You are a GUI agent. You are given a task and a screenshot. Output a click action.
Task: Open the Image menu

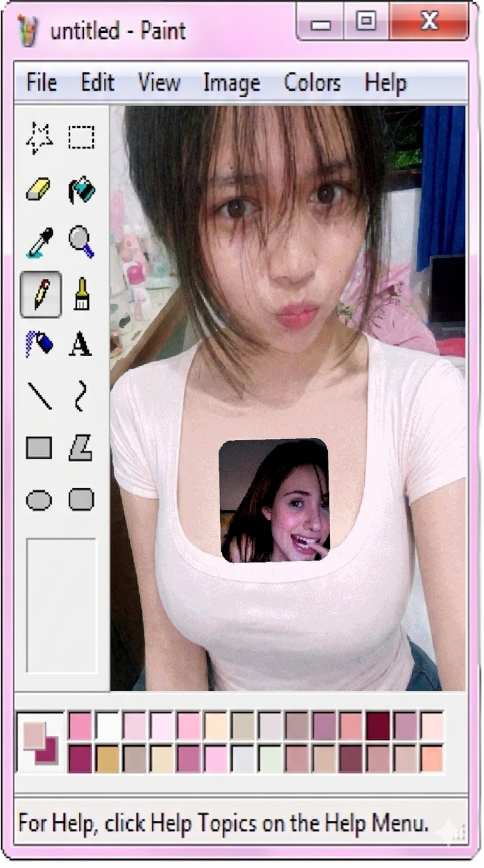231,83
